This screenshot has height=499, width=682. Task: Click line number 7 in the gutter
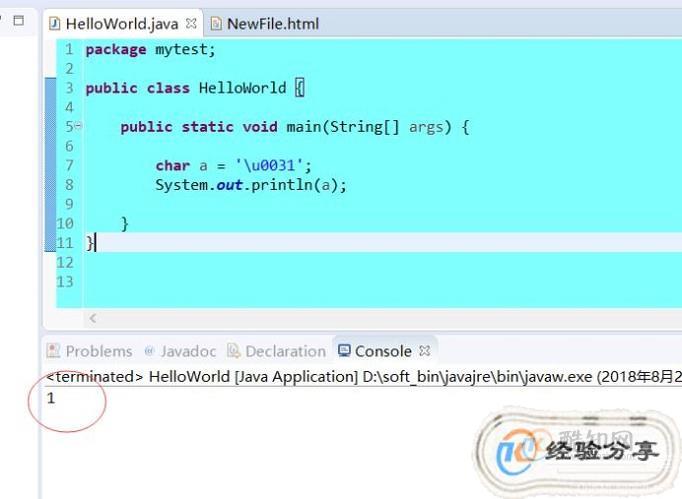[69, 165]
